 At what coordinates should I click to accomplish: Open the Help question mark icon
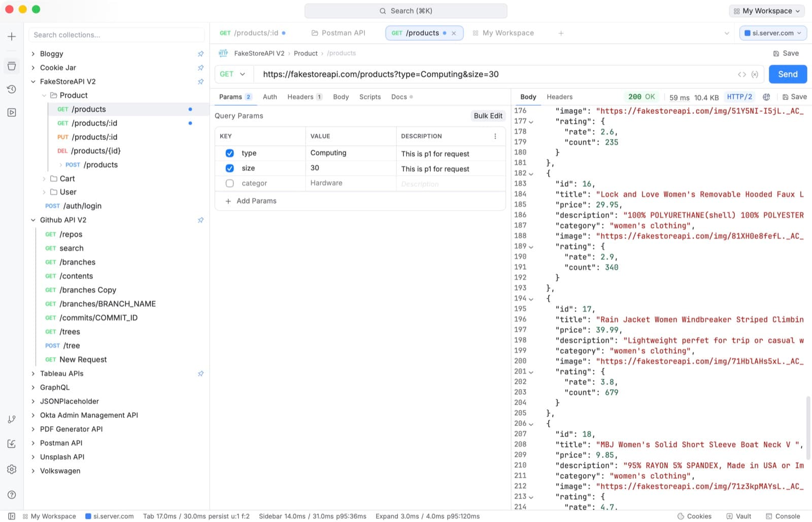coord(12,495)
